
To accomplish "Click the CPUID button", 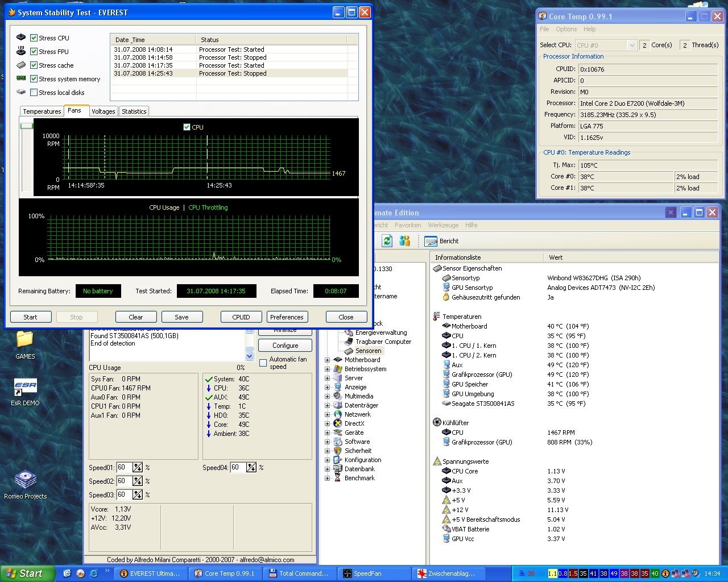I will 241,317.
